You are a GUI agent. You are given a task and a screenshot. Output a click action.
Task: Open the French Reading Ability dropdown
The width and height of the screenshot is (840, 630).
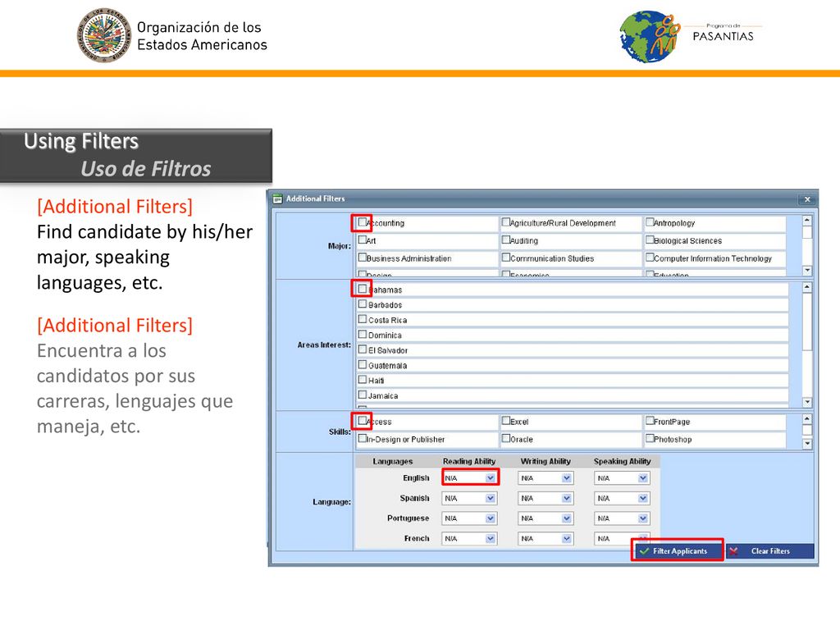[x=470, y=538]
